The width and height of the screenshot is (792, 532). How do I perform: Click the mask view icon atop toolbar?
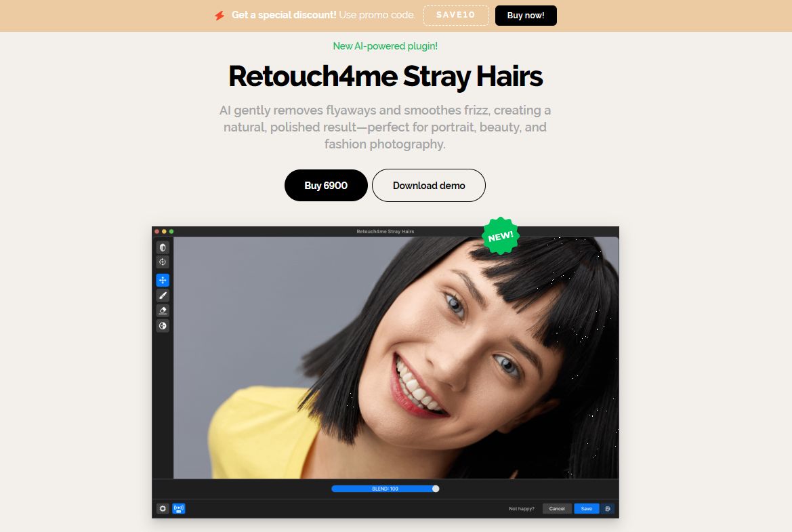pos(163,247)
